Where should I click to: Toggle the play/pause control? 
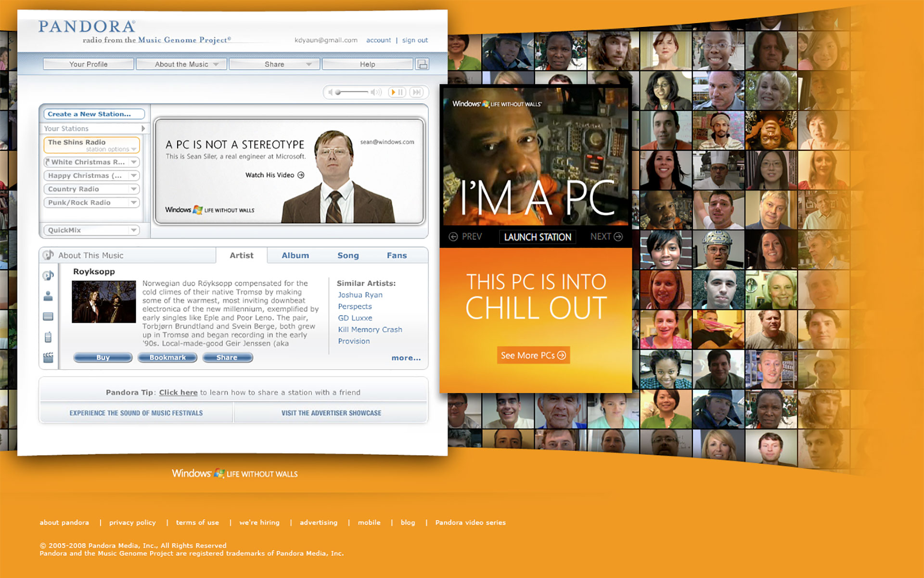(x=397, y=92)
